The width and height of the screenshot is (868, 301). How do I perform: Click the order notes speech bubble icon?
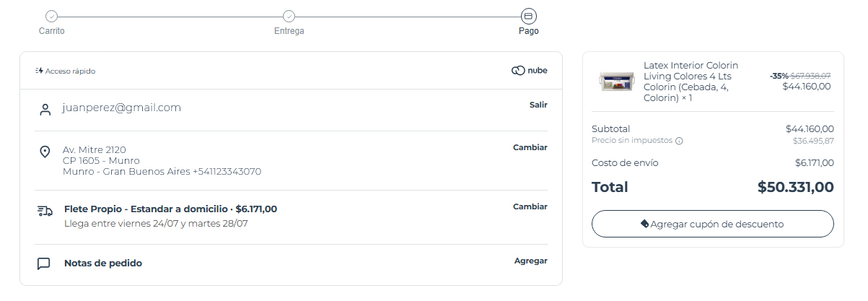click(44, 263)
